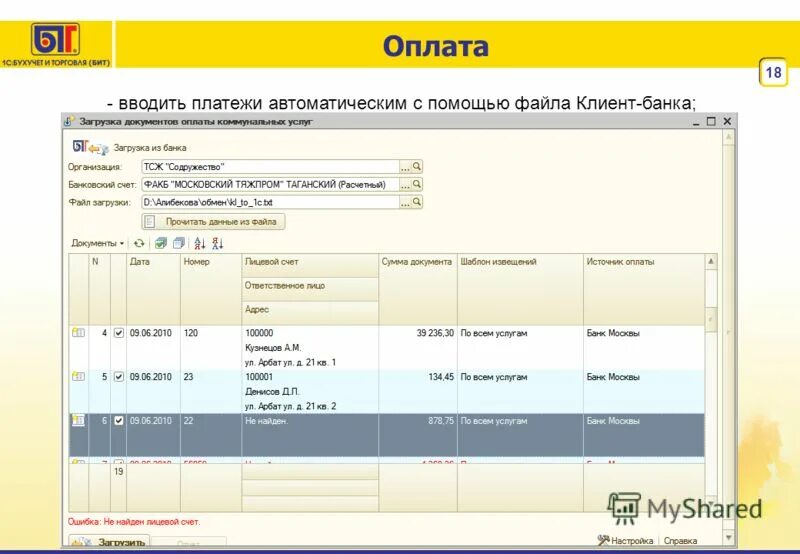Click the window title bar app icon

(69, 121)
